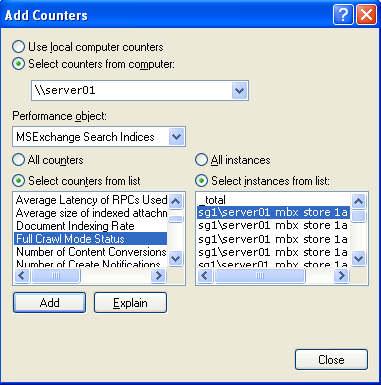Enable the All instances radio button
This screenshot has width=381, height=385.
(201, 160)
